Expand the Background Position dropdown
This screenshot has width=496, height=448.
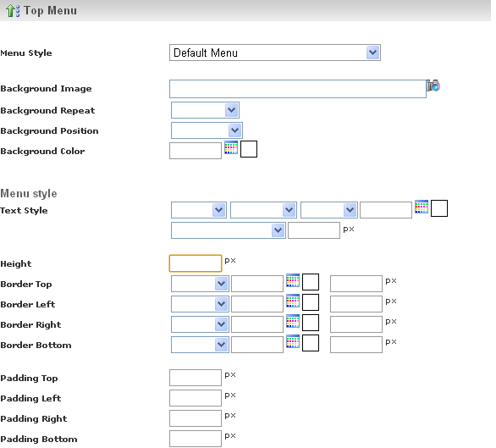pos(207,130)
